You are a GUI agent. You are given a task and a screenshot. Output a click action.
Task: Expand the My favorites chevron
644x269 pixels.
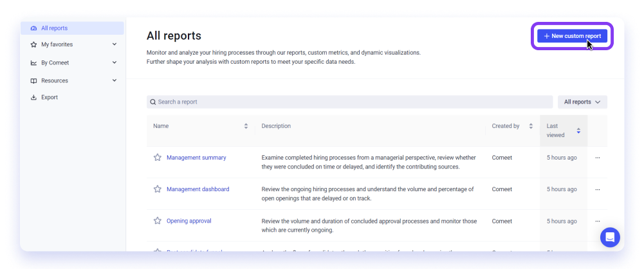pyautogui.click(x=115, y=44)
